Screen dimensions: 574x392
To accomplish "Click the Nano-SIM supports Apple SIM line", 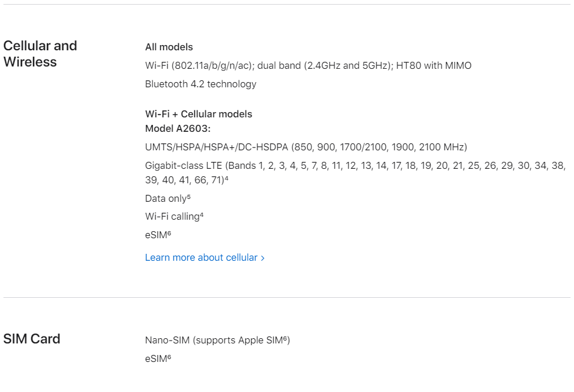I will coord(218,340).
